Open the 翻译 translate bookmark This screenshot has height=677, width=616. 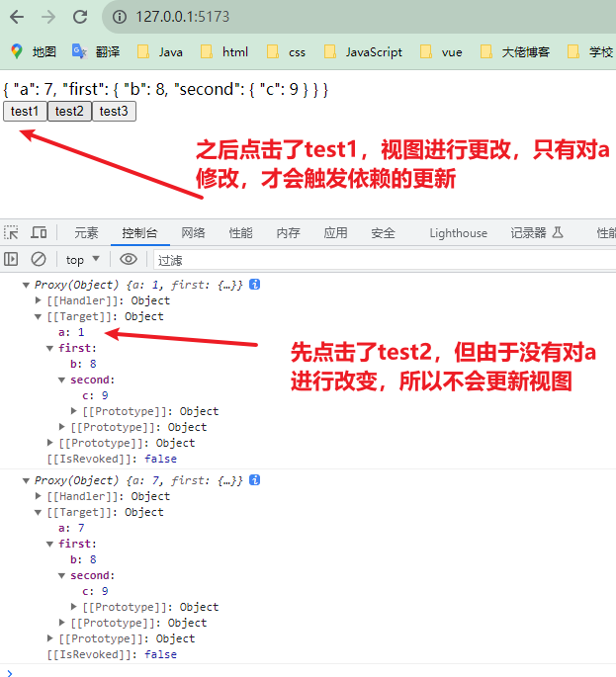tap(96, 51)
